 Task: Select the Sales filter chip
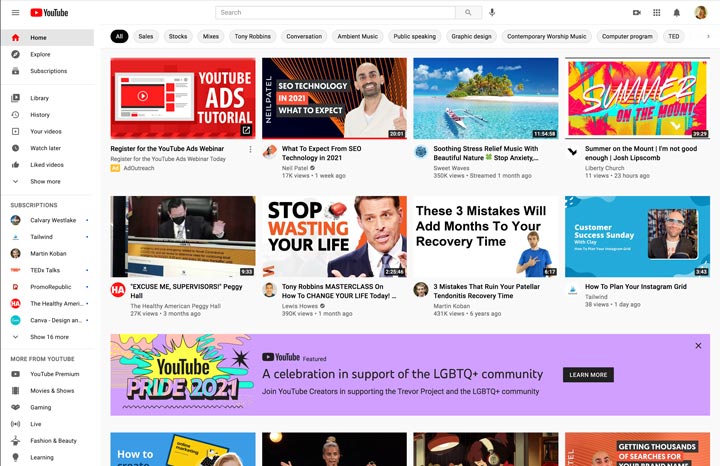coord(146,36)
